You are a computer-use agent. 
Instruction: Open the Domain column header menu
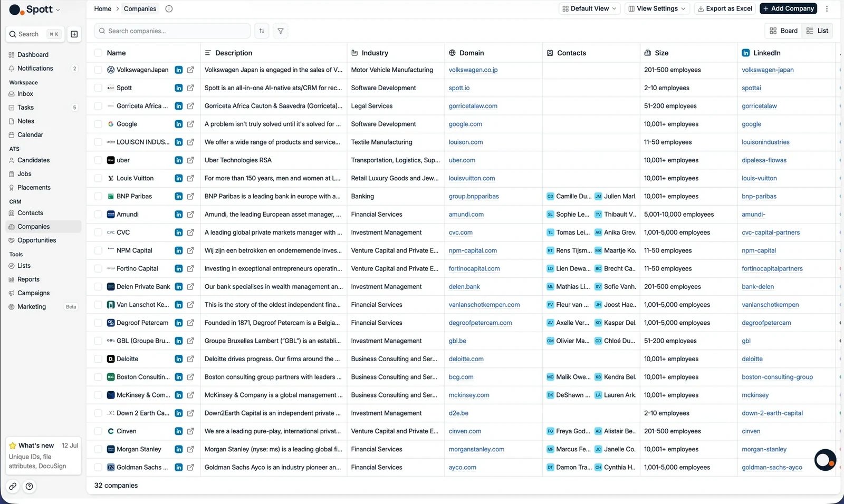(x=493, y=53)
